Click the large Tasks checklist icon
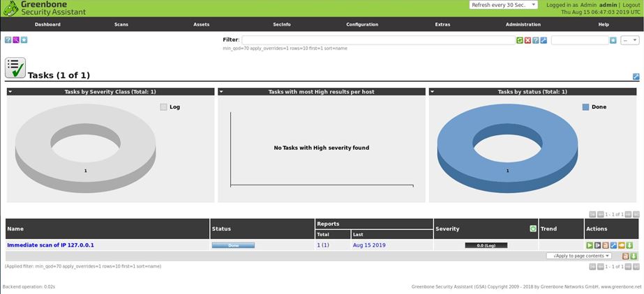The image size is (644, 294). click(x=15, y=68)
